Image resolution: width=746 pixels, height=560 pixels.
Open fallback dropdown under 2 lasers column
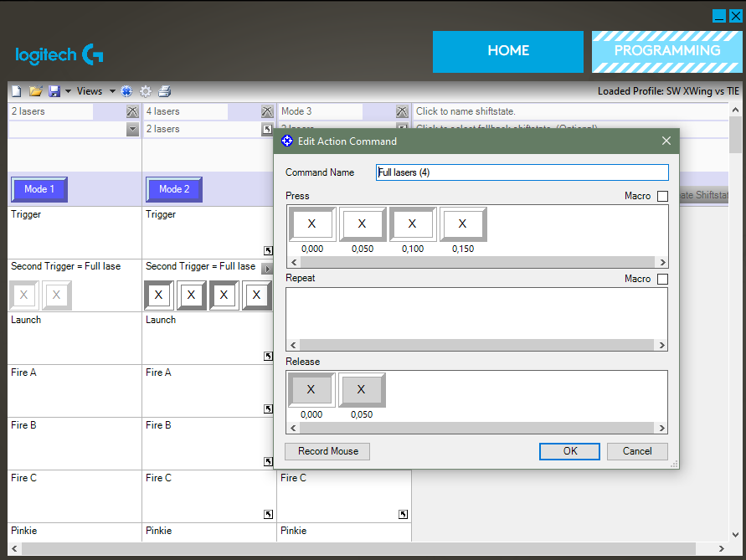[132, 129]
